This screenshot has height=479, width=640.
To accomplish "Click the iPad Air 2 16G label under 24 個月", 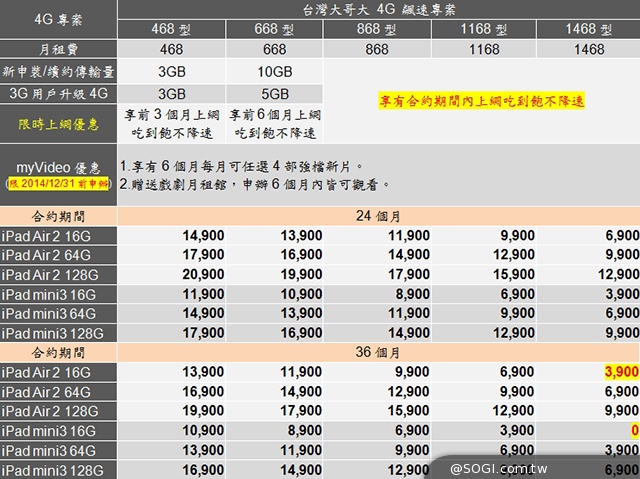I will point(46,236).
